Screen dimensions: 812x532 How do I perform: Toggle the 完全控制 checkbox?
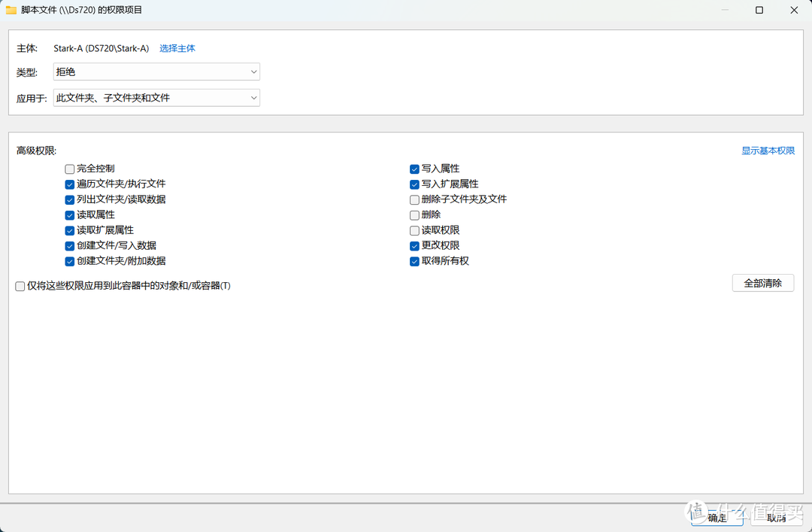tap(70, 169)
